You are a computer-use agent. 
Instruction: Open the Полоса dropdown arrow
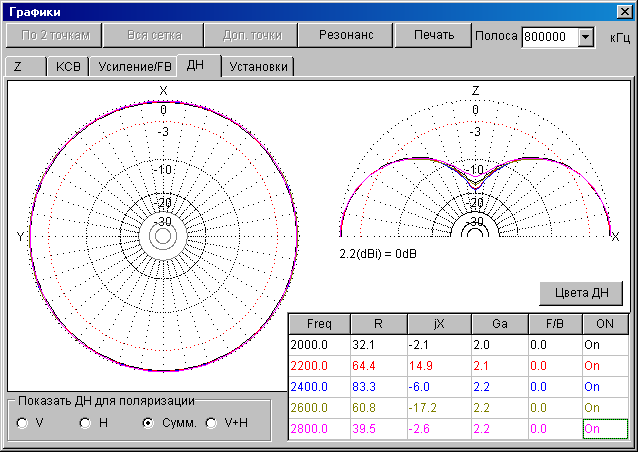click(586, 37)
